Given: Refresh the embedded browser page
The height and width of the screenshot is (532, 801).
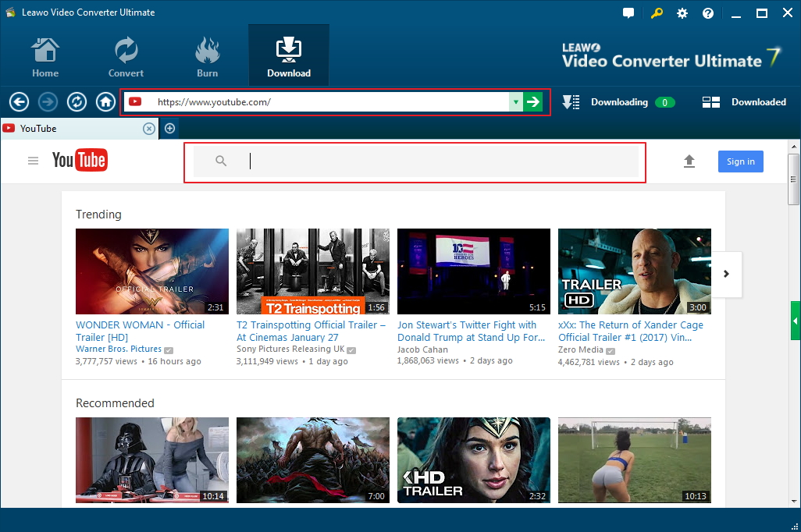Looking at the screenshot, I should [77, 102].
